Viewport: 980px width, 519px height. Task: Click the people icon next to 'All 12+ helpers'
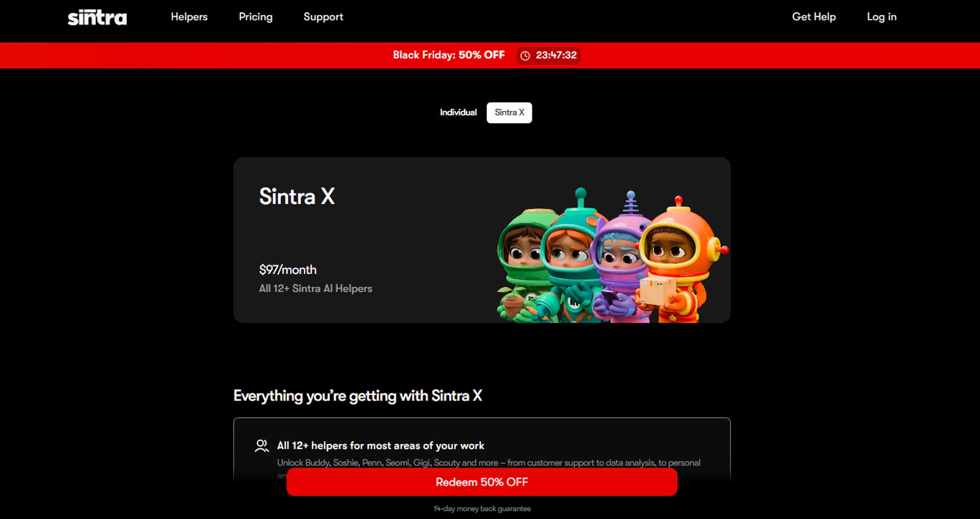(x=262, y=445)
